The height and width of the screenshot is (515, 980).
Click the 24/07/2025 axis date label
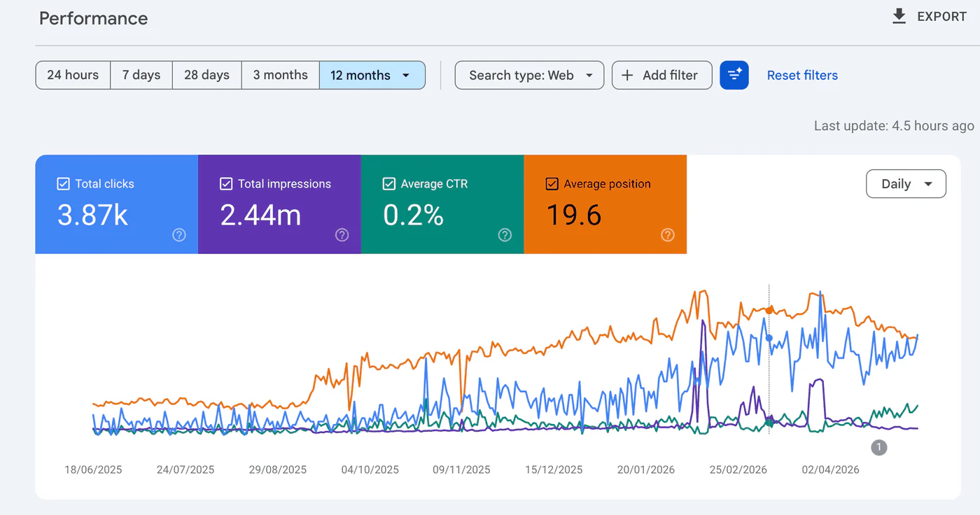[185, 470]
